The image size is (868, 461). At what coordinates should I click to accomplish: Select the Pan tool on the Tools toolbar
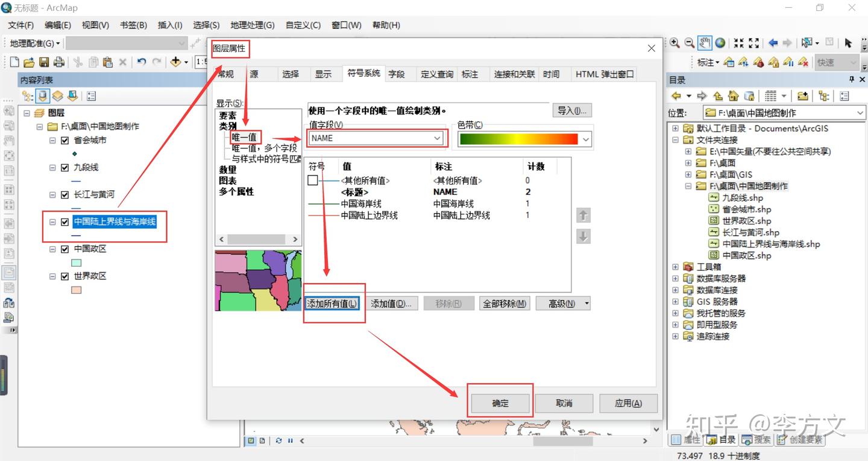[x=704, y=43]
